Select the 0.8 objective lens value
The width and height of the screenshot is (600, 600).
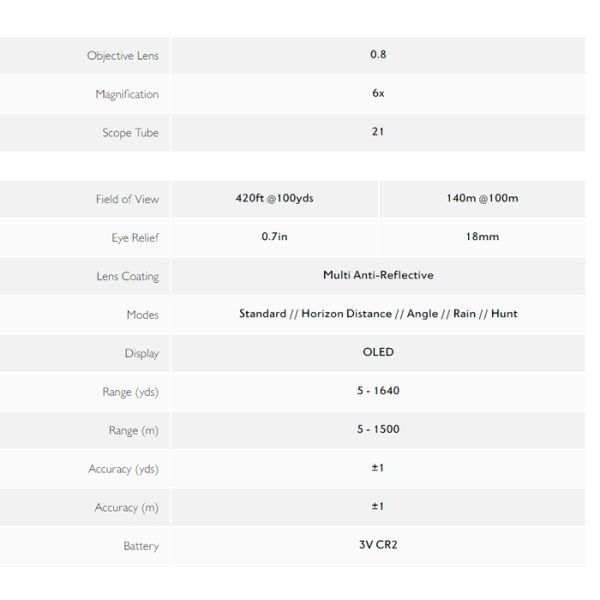point(378,54)
